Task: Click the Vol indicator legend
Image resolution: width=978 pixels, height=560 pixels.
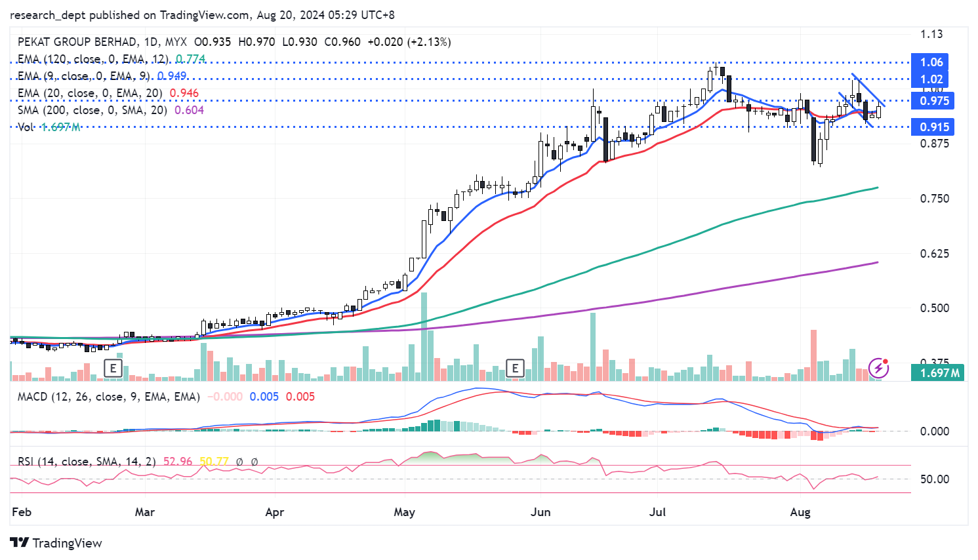Action: (26, 127)
